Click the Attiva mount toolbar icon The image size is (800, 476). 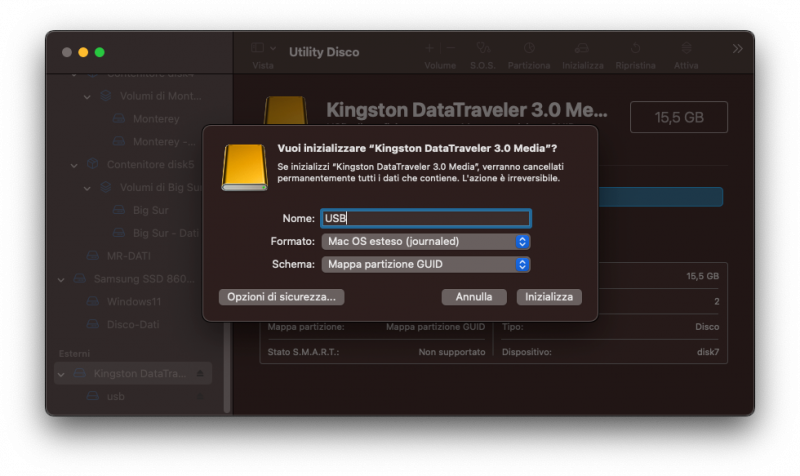click(686, 48)
